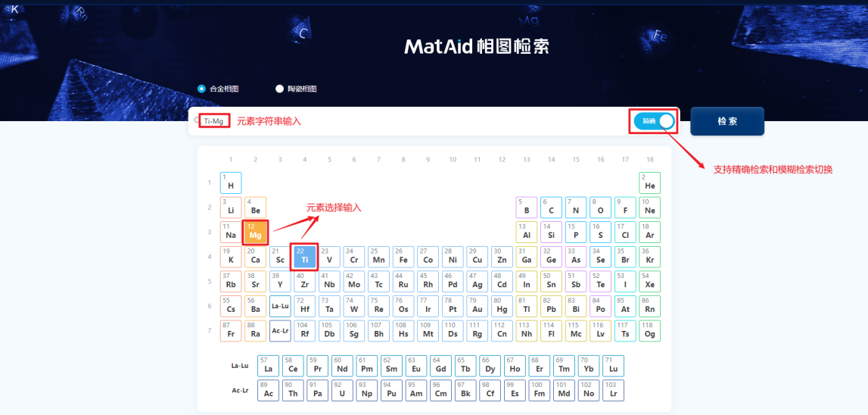This screenshot has height=415, width=868.
Task: Choose beryllium Be element tile
Action: click(255, 207)
